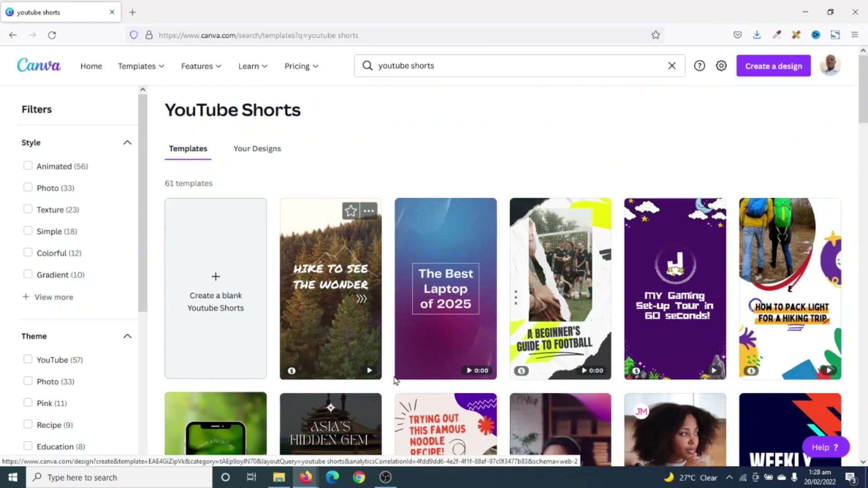Launch Google Chrome from taskbar
868x488 pixels.
pos(359,477)
